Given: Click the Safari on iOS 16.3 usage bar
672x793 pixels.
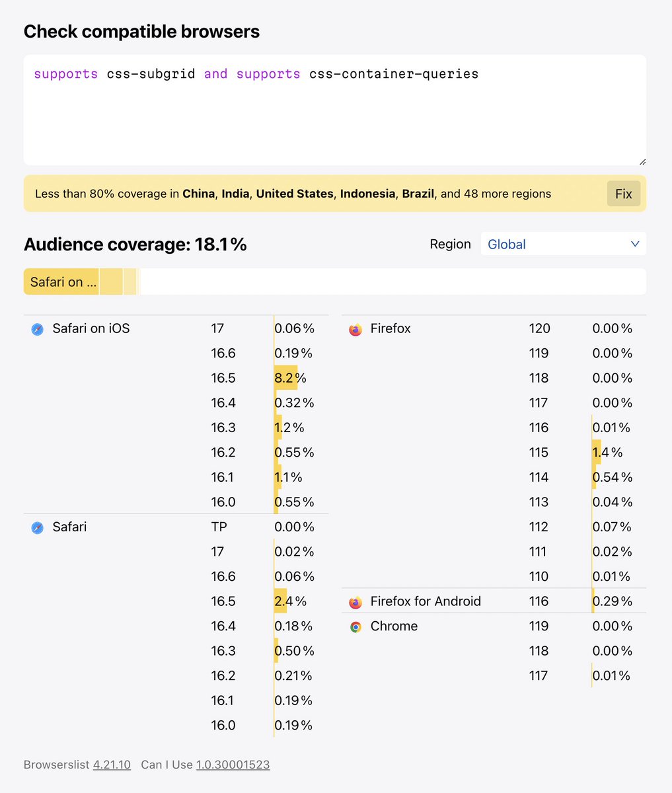Looking at the screenshot, I should click(x=278, y=428).
